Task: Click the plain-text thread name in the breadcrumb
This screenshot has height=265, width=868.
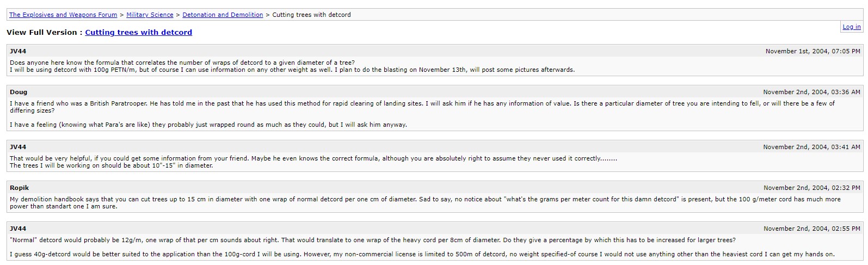Action: click(x=311, y=15)
